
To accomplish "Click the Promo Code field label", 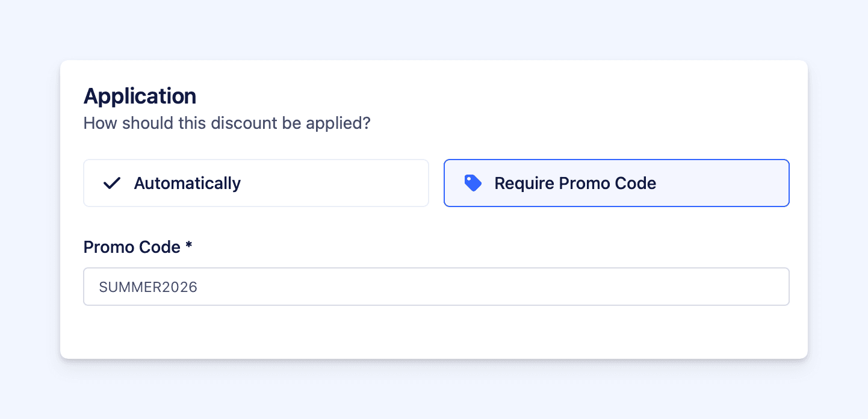I will pyautogui.click(x=132, y=247).
